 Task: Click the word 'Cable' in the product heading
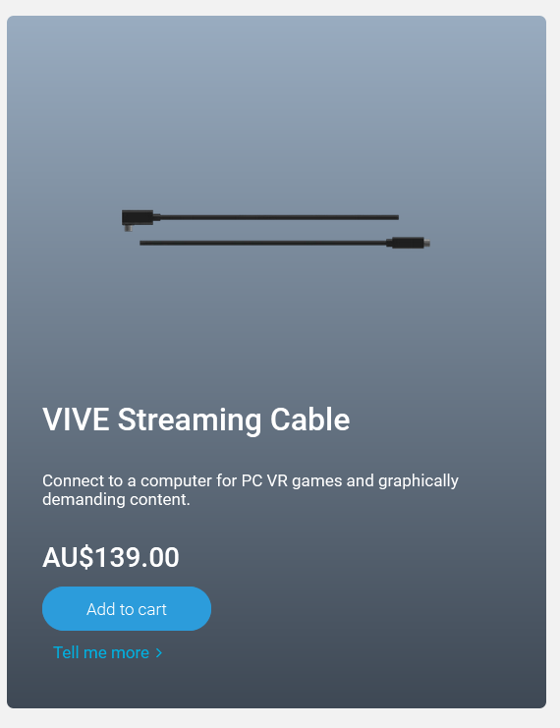(310, 420)
